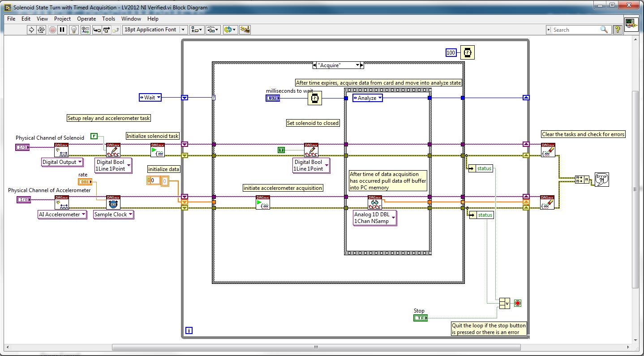The image size is (644, 356).
Task: Select the Compound Or gate near Stop
Action: pyautogui.click(x=505, y=303)
